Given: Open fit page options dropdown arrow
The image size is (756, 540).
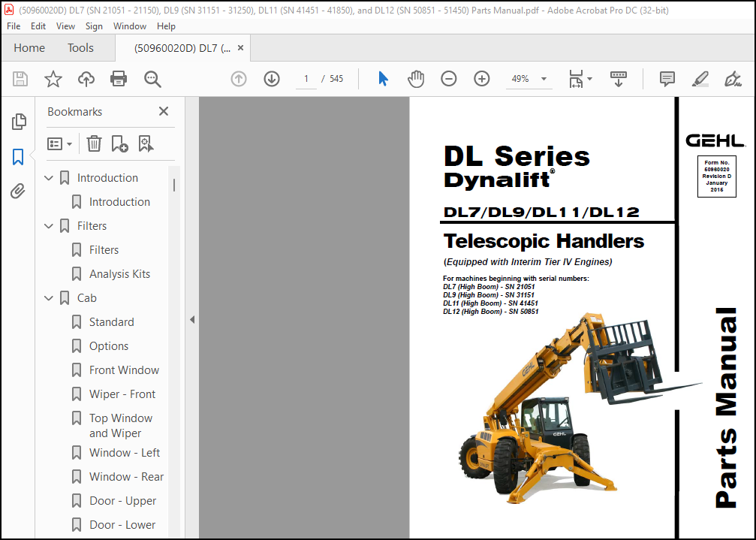Looking at the screenshot, I should click(x=589, y=79).
